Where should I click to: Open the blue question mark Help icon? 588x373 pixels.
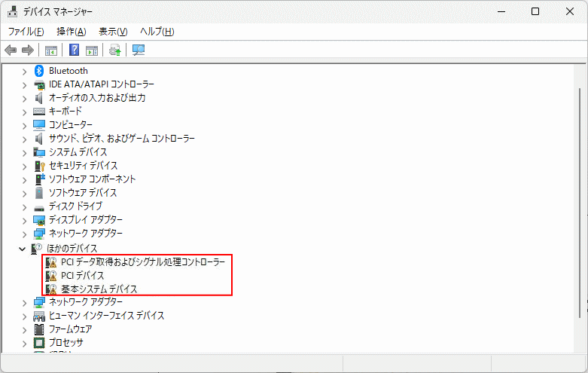[x=75, y=50]
